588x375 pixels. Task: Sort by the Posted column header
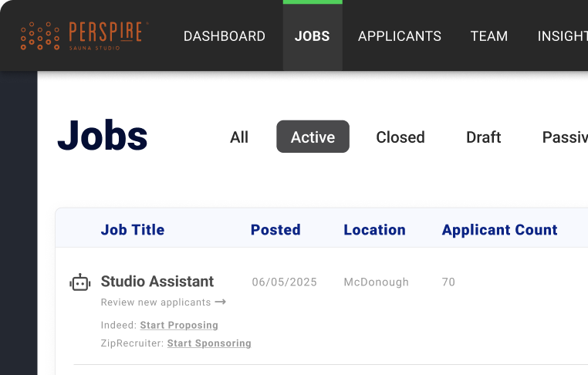point(275,230)
